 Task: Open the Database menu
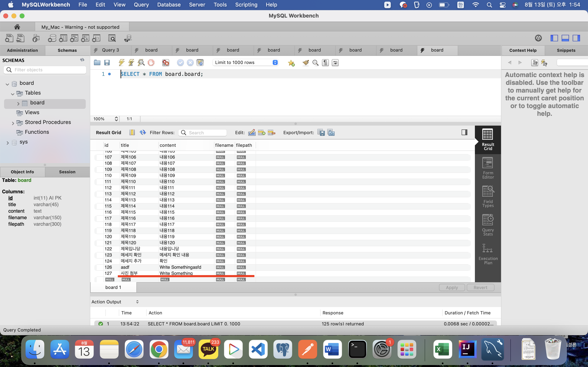pos(169,5)
